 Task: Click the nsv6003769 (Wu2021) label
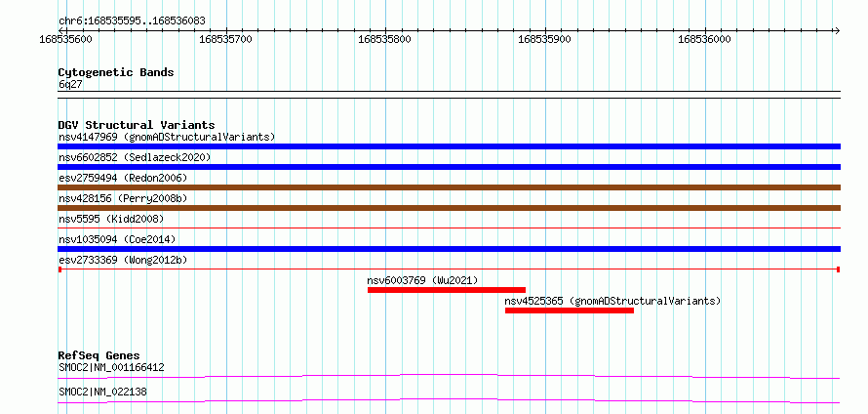coord(422,280)
